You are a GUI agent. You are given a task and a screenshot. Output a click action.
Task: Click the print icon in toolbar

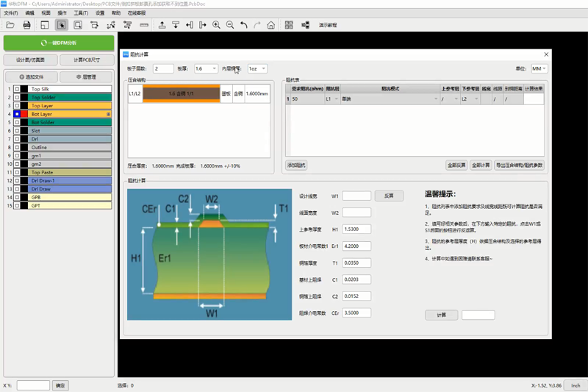click(27, 25)
